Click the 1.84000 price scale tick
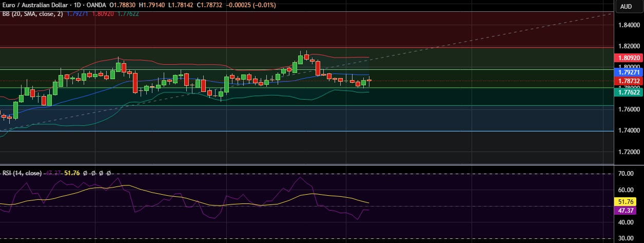 pyautogui.click(x=629, y=25)
